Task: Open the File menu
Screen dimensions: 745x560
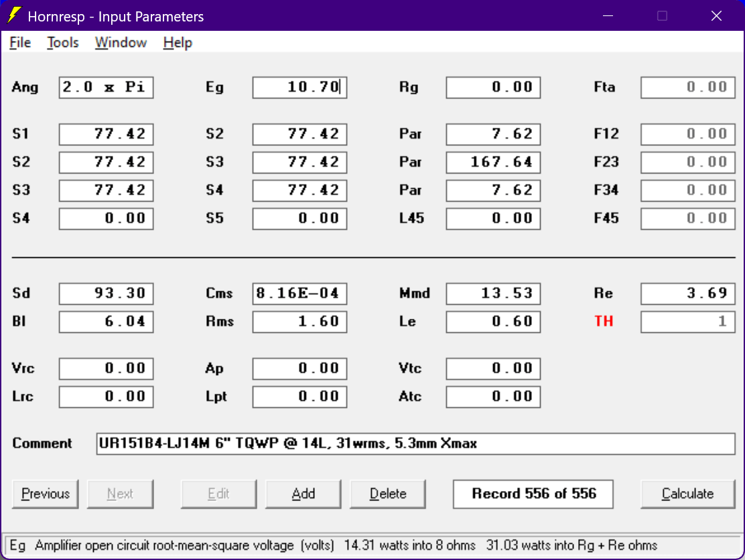Action: coord(20,43)
